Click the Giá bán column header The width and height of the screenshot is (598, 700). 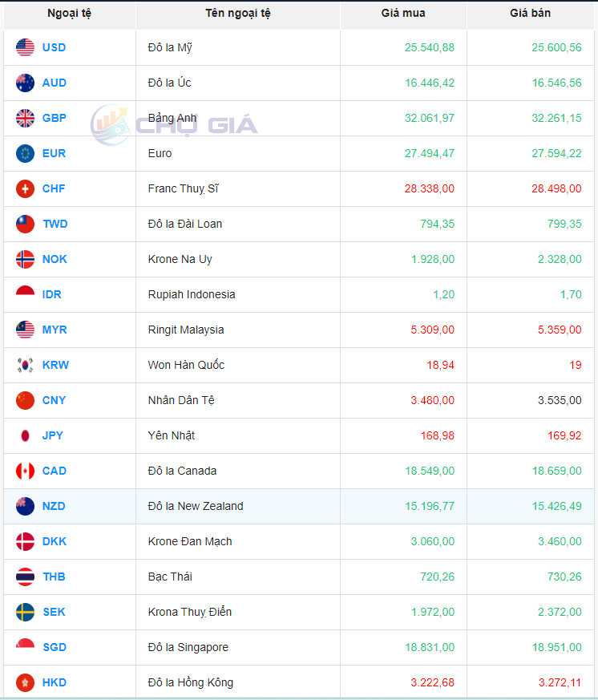[530, 13]
